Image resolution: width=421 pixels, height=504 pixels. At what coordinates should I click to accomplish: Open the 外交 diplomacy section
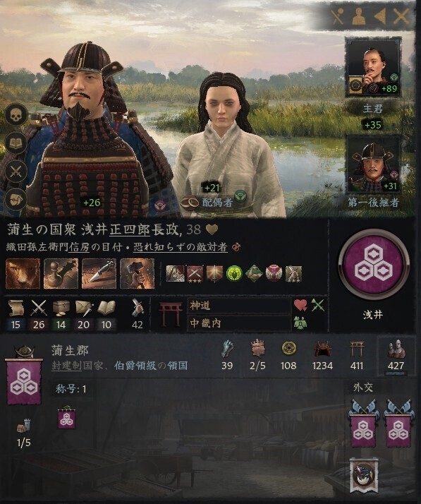click(363, 388)
